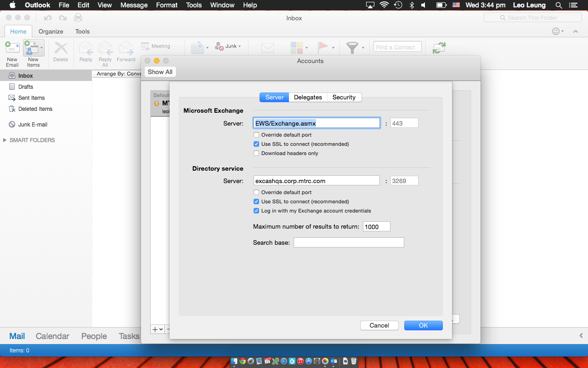Open the add account plus dropdown
Screen dimensions: 588x368
tap(158, 329)
